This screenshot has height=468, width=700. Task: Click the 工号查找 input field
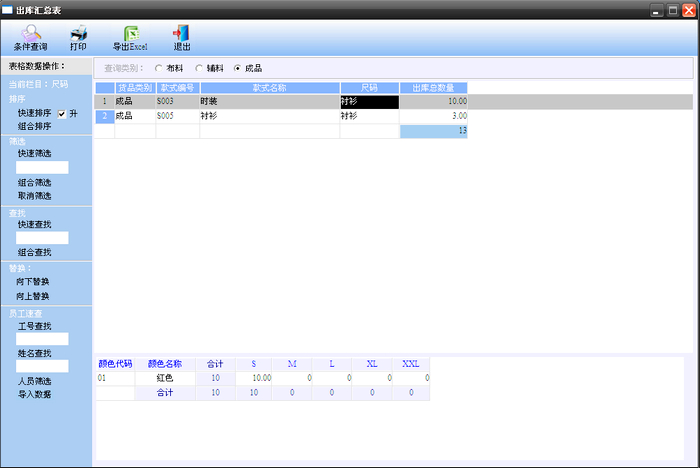(x=42, y=339)
